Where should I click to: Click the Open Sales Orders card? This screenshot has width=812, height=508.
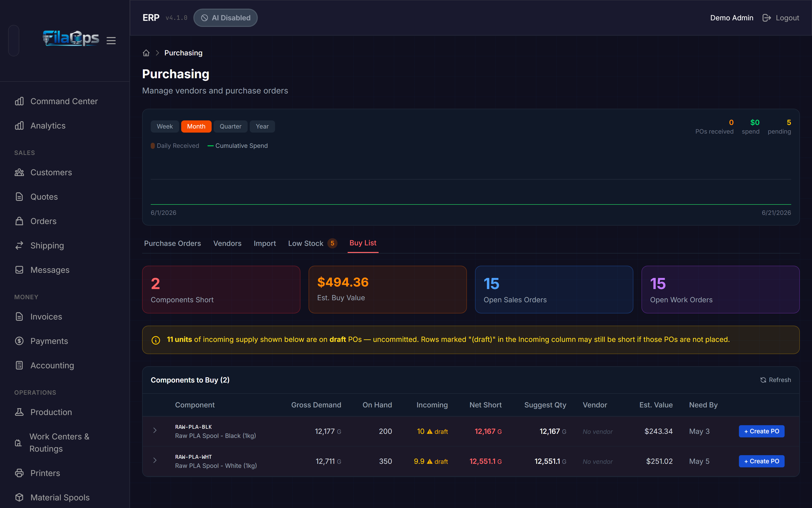coord(554,290)
